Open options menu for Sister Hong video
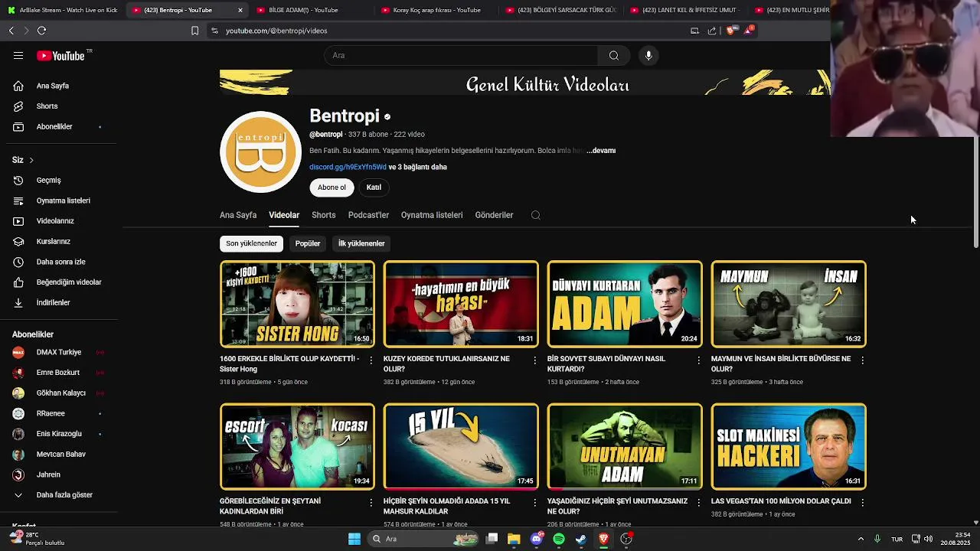Viewport: 980px width, 551px height. [371, 360]
